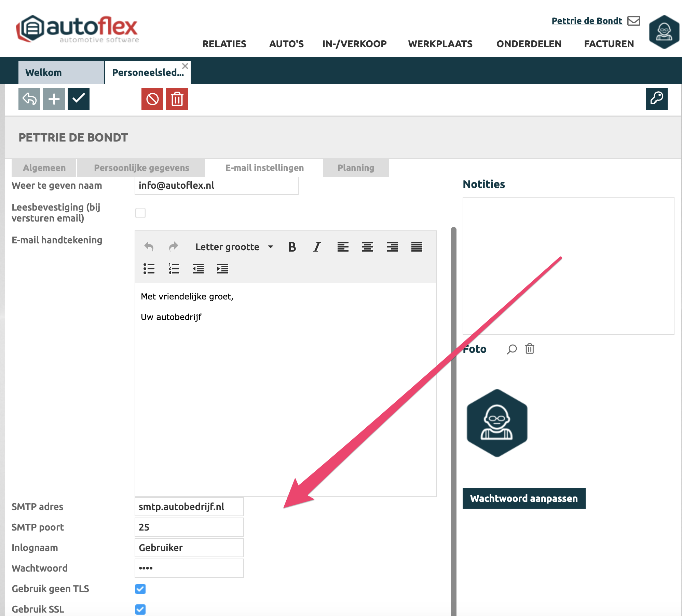Image resolution: width=682 pixels, height=616 pixels.
Task: Toggle bold in signature editor
Action: coord(292,247)
